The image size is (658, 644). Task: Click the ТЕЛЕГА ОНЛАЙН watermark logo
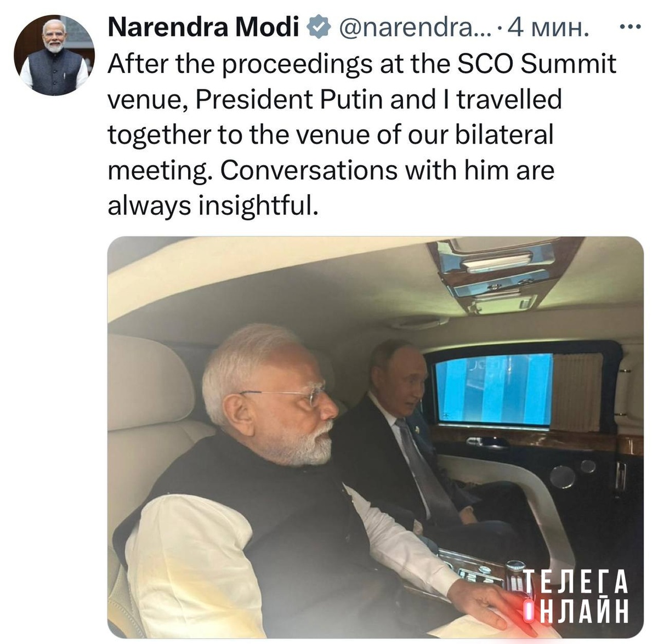[575, 596]
